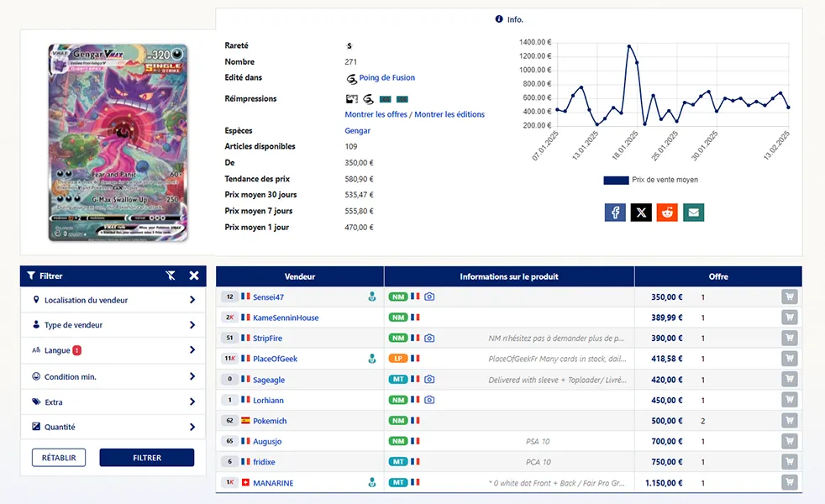Add Sensei47's offer to cart

(789, 297)
